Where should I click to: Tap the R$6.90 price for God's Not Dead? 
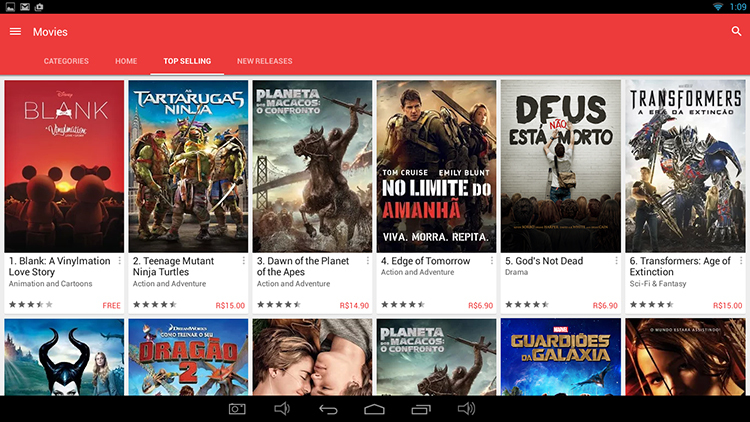pos(605,305)
